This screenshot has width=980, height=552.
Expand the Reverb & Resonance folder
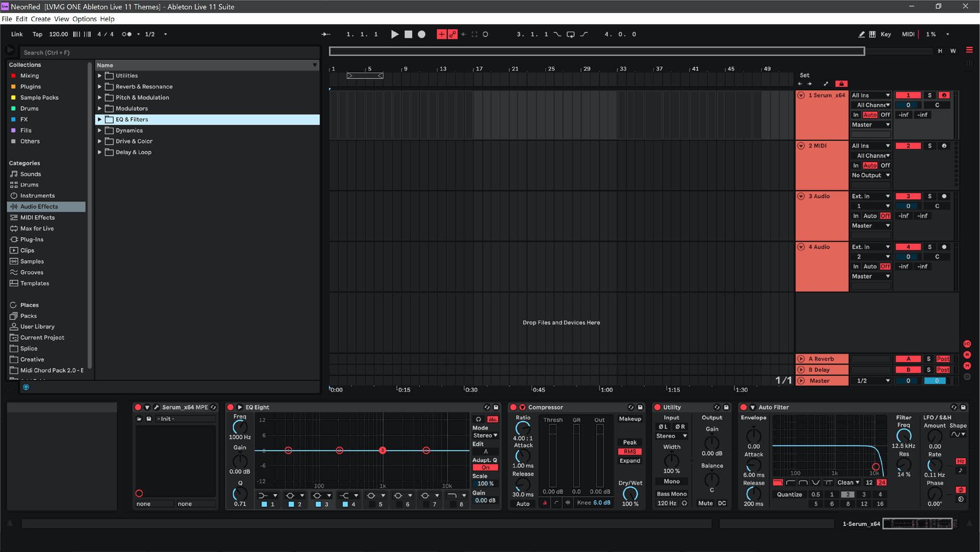click(100, 87)
